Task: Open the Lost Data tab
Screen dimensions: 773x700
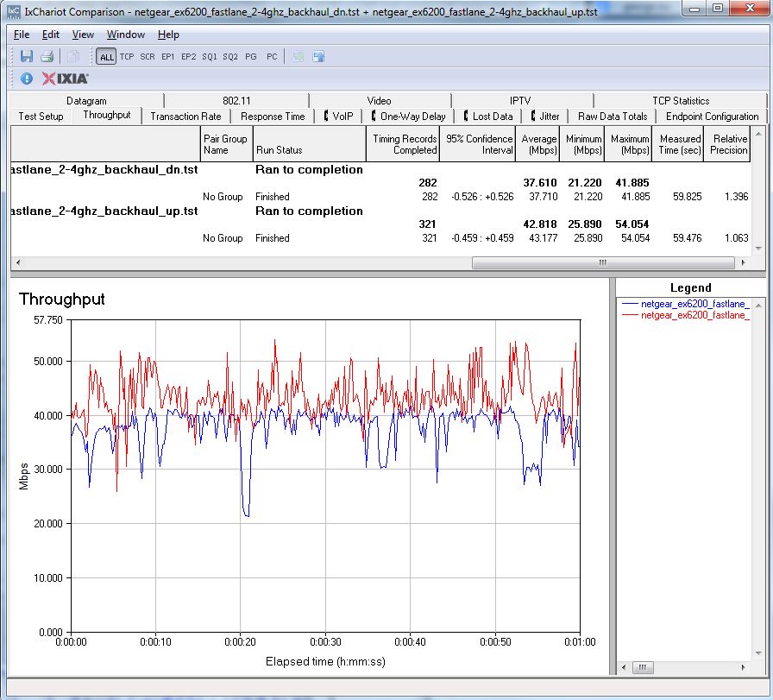Action: click(488, 117)
